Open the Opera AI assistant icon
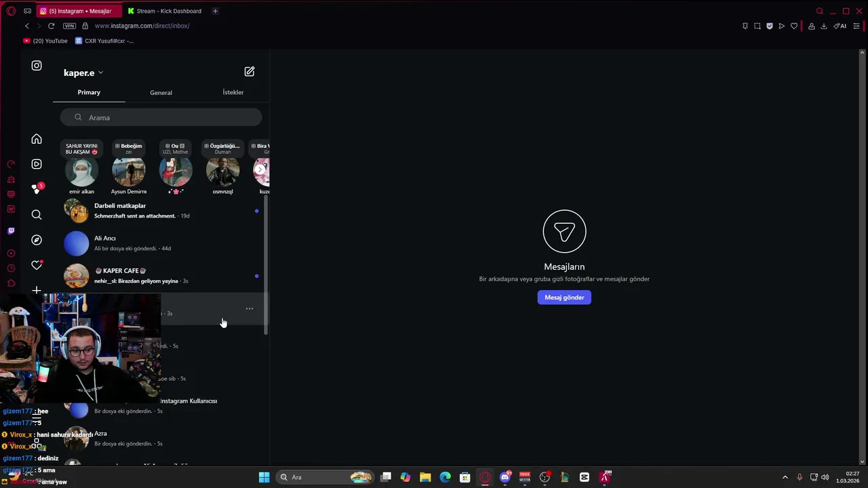 840,26
